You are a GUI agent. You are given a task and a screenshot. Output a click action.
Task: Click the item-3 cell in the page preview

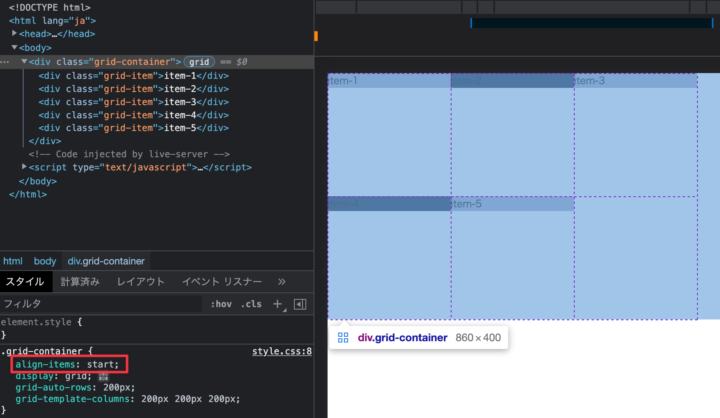636,81
